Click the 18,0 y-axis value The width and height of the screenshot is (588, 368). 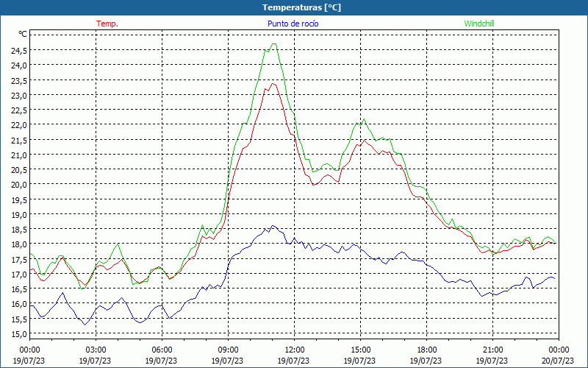pos(19,244)
